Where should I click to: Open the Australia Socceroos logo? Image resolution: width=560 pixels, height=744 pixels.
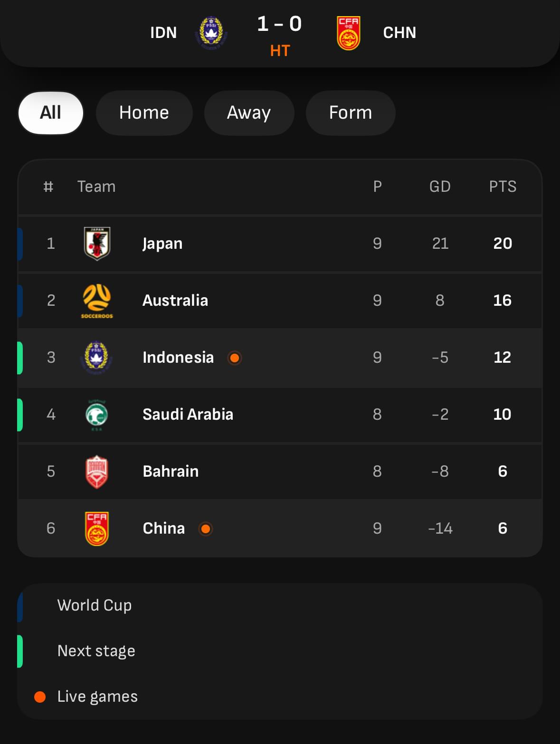pyautogui.click(x=97, y=301)
